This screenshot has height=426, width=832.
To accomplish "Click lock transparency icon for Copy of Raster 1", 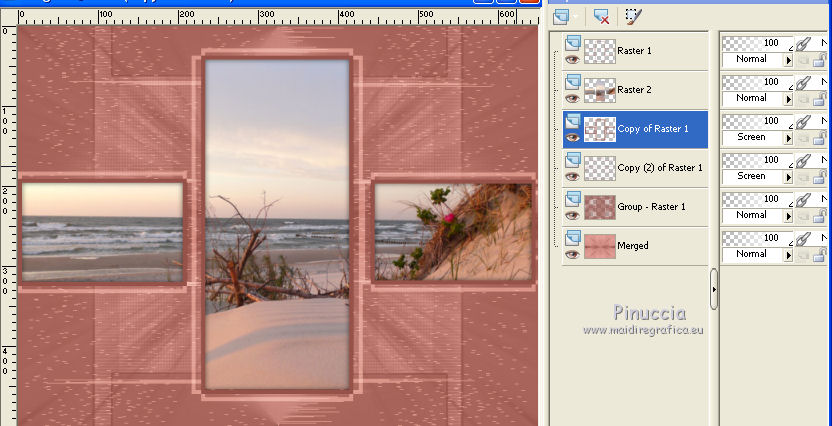I will click(820, 137).
